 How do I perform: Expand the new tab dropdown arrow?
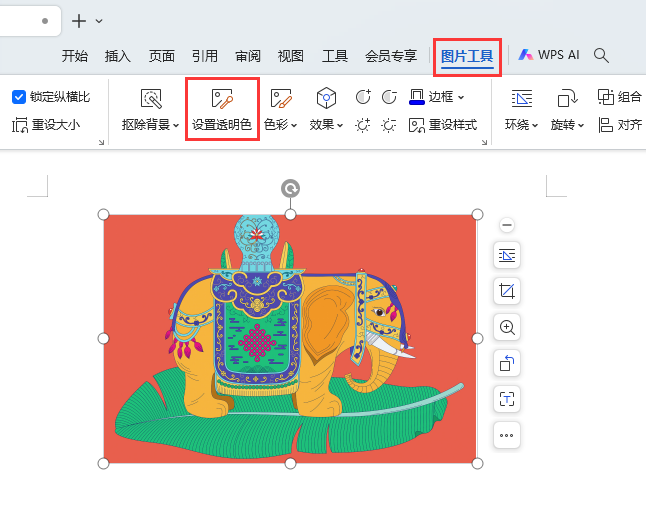click(x=99, y=21)
